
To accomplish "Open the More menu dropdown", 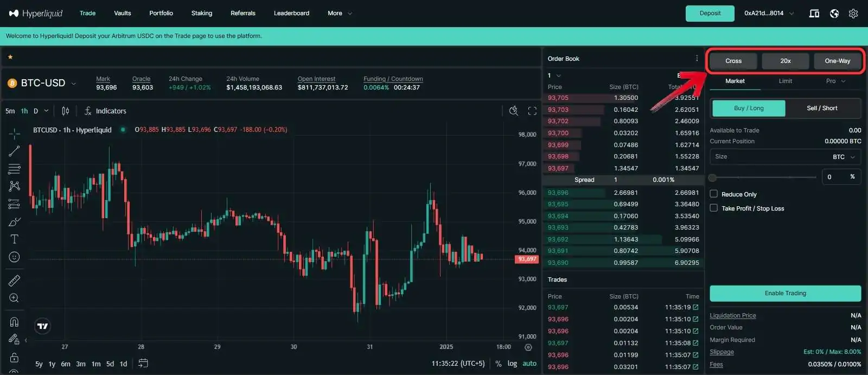I will pyautogui.click(x=340, y=13).
